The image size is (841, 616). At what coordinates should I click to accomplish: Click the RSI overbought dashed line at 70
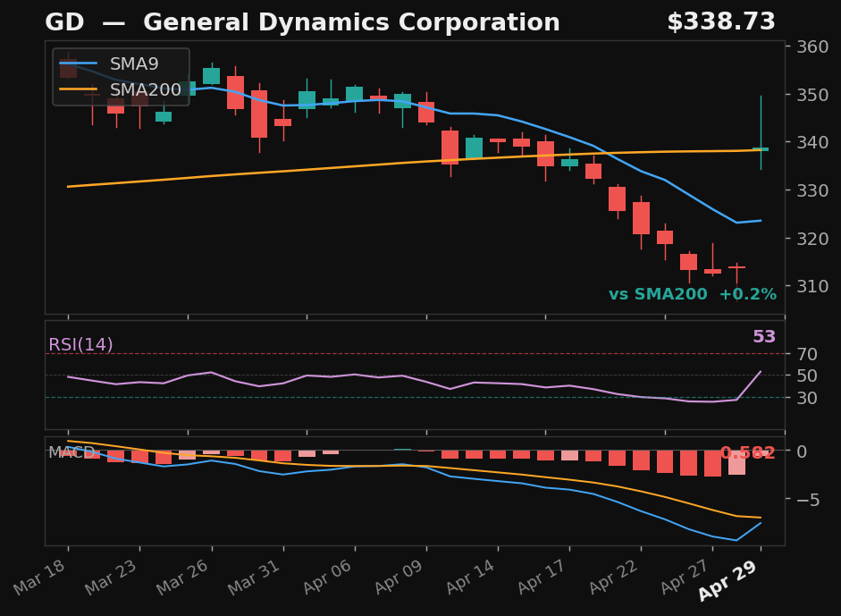pyautogui.click(x=402, y=353)
